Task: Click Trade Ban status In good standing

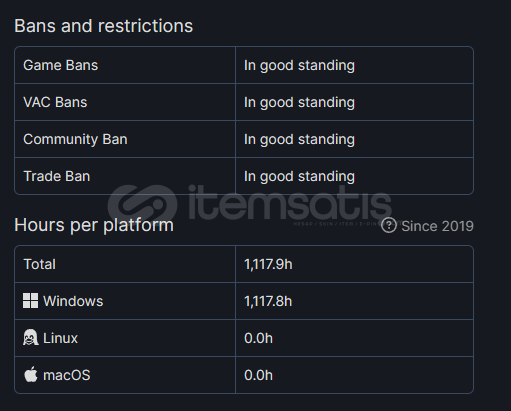Action: pyautogui.click(x=299, y=177)
